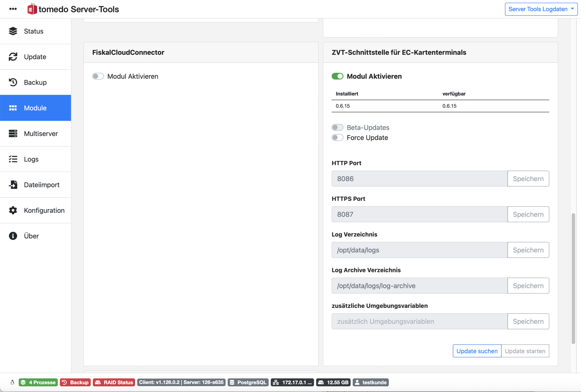Toggle the FiskalCloudConnector Modul Aktivieren switch
The height and width of the screenshot is (392, 581).
[98, 76]
